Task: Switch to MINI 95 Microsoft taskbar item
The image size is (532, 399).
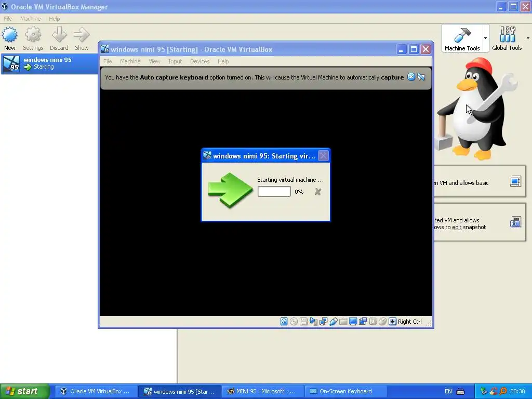Action: [x=263, y=391]
